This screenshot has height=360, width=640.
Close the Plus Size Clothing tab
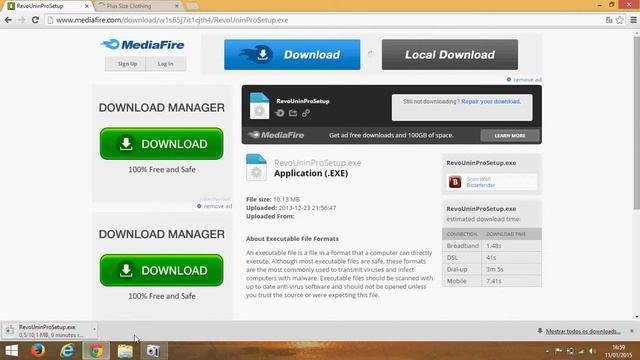[177, 6]
